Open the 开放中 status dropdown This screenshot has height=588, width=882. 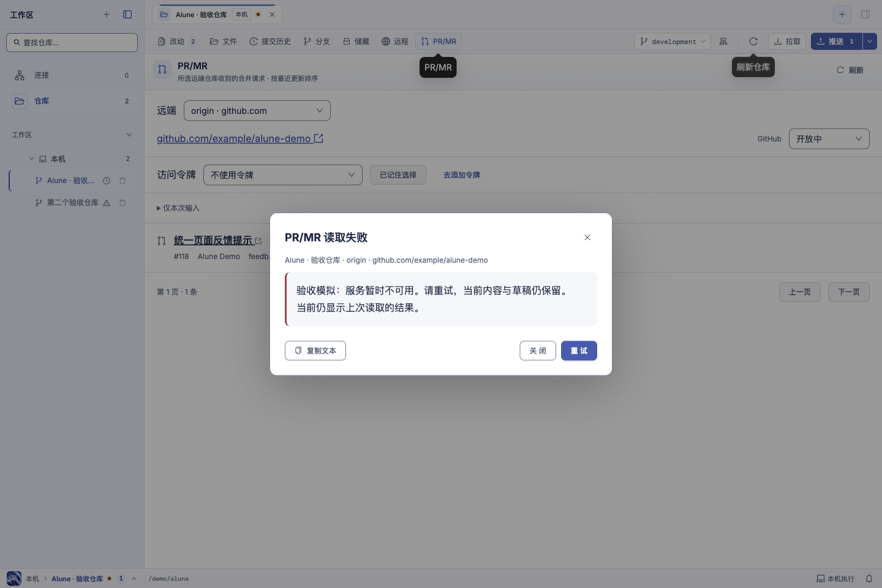[x=829, y=139]
